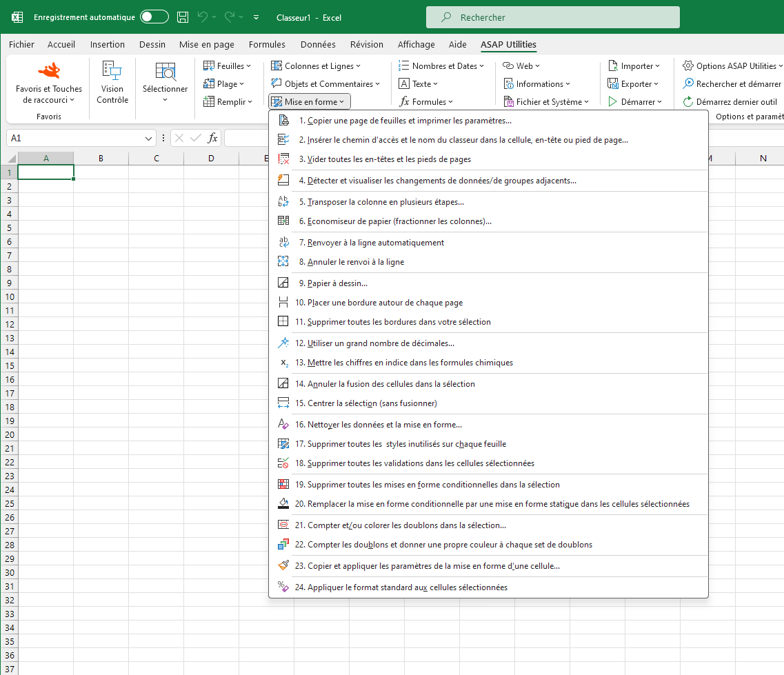Click icon for Insérer le chemin d'accès
The height and width of the screenshot is (675, 784).
283,140
